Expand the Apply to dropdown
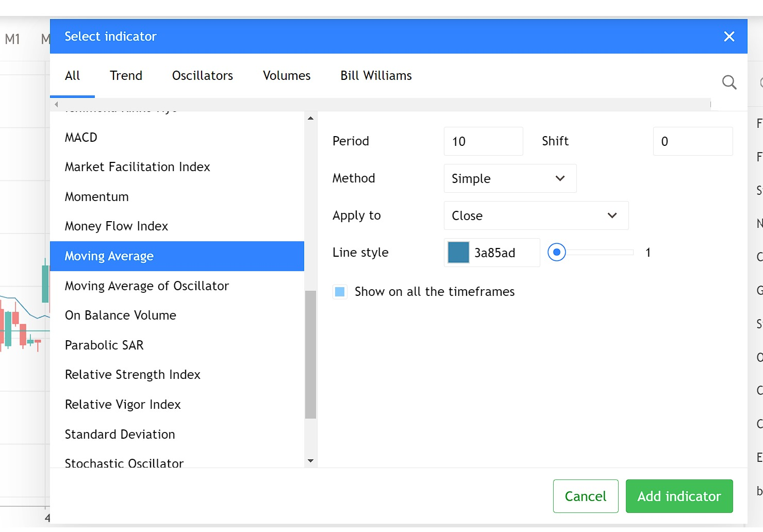The height and width of the screenshot is (532, 763). [x=535, y=215]
